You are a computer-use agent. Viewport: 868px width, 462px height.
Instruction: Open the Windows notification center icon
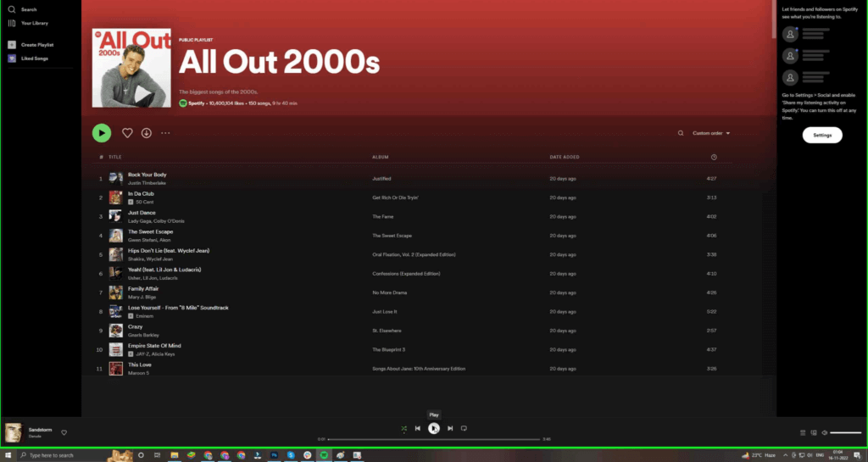(857, 455)
